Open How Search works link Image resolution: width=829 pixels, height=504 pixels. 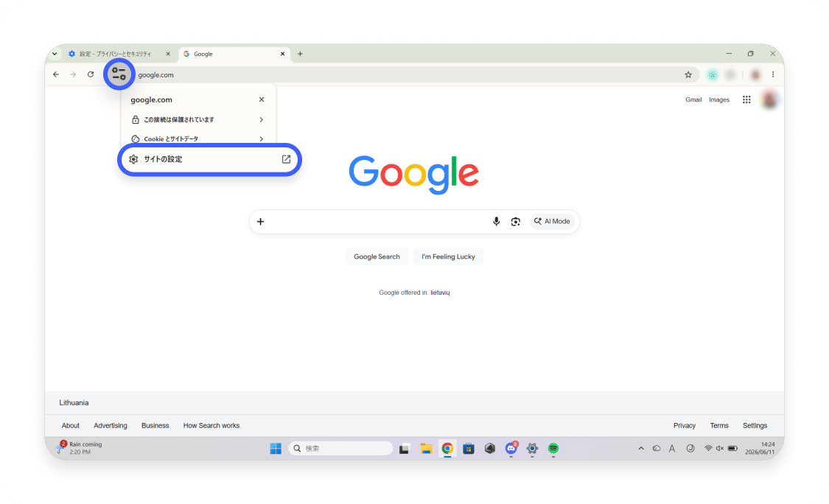(x=211, y=426)
